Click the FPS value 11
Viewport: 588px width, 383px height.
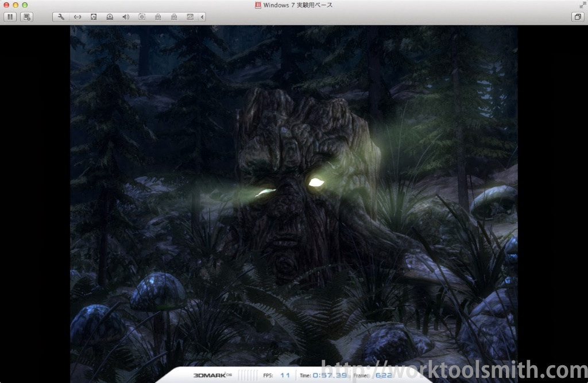285,375
